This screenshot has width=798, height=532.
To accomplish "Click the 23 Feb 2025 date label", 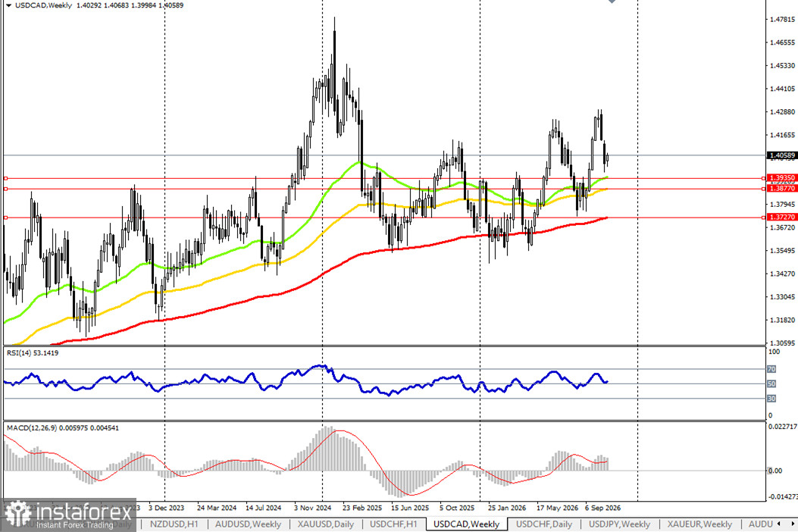I will pos(361,508).
